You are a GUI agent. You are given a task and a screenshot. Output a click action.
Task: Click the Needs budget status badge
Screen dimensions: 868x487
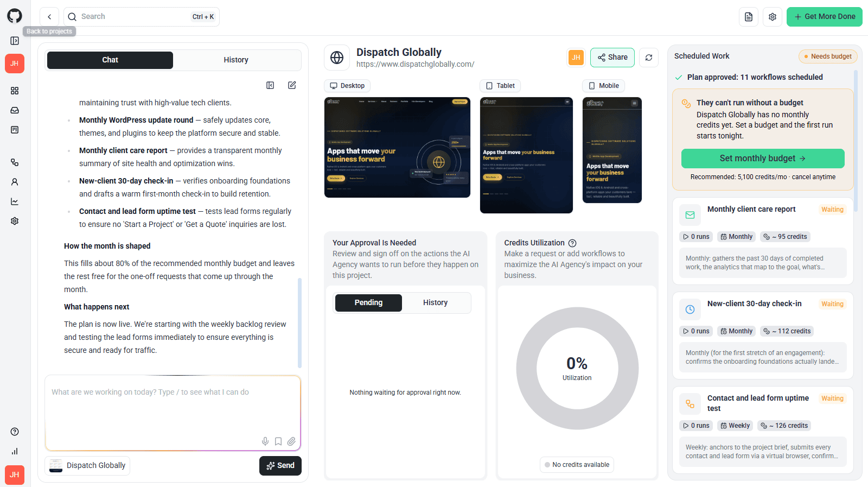coord(827,56)
